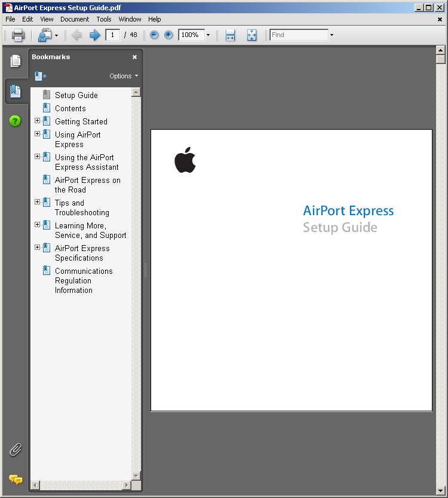The image size is (448, 498).
Task: Click the Contents bookmark icon
Action: tap(47, 108)
